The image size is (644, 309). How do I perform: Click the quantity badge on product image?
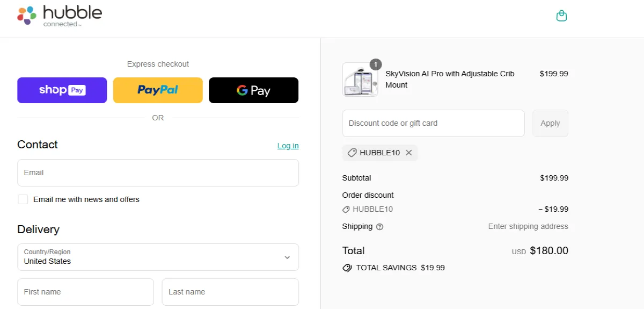tap(376, 64)
